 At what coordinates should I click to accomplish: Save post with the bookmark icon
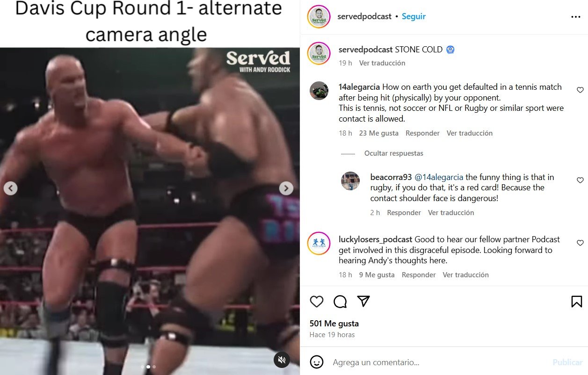click(x=576, y=302)
